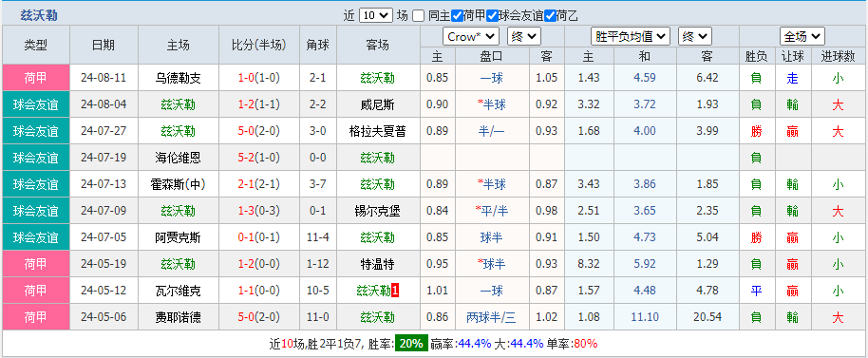Click the 胜负 column header
Viewport: 868px width, 358px height.
tap(756, 56)
